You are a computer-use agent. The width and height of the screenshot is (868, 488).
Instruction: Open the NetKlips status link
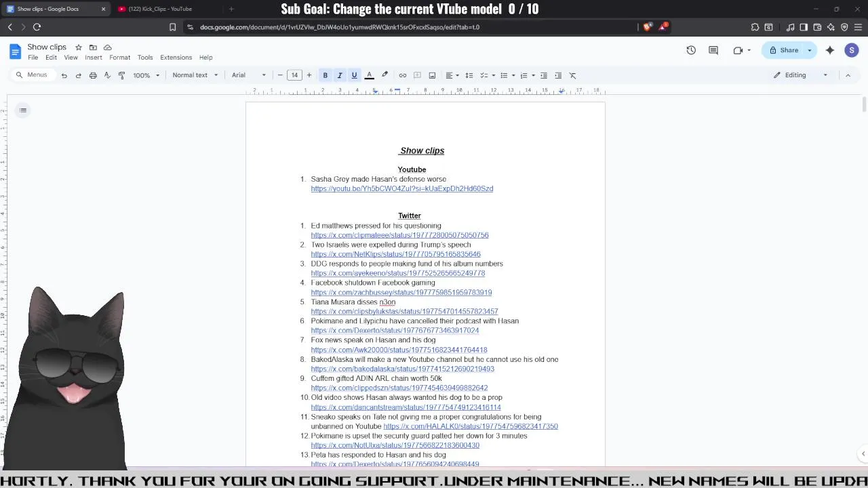(x=395, y=254)
